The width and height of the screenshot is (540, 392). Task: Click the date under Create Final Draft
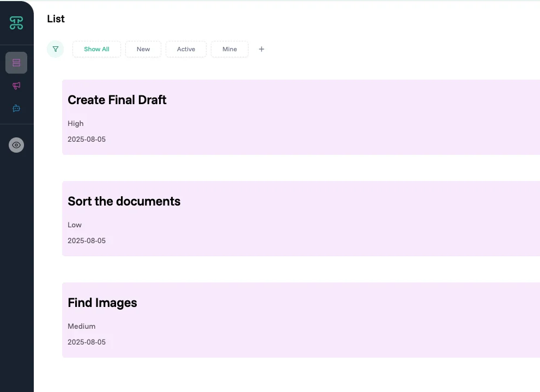coord(87,140)
